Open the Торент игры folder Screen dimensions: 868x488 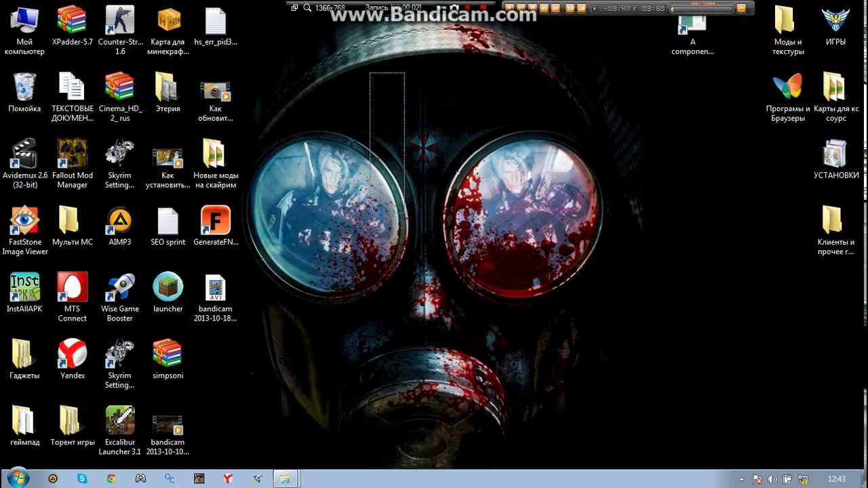coord(72,426)
